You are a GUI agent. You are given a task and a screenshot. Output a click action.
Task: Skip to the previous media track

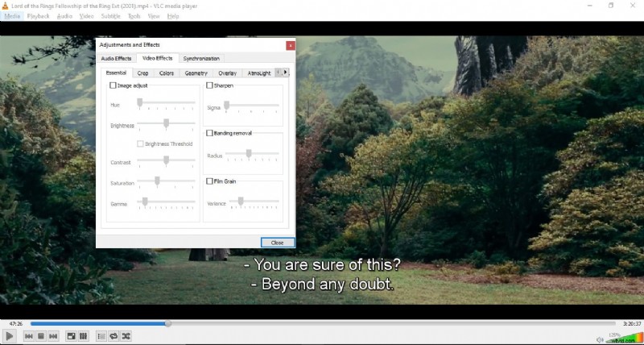pos(28,335)
